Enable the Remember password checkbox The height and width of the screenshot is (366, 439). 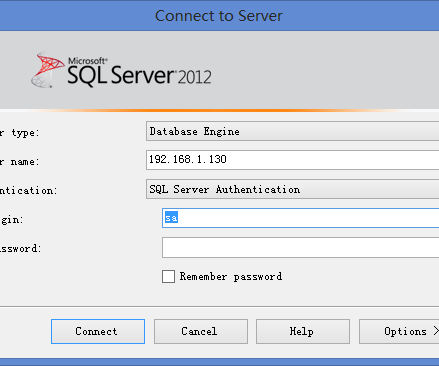(168, 276)
